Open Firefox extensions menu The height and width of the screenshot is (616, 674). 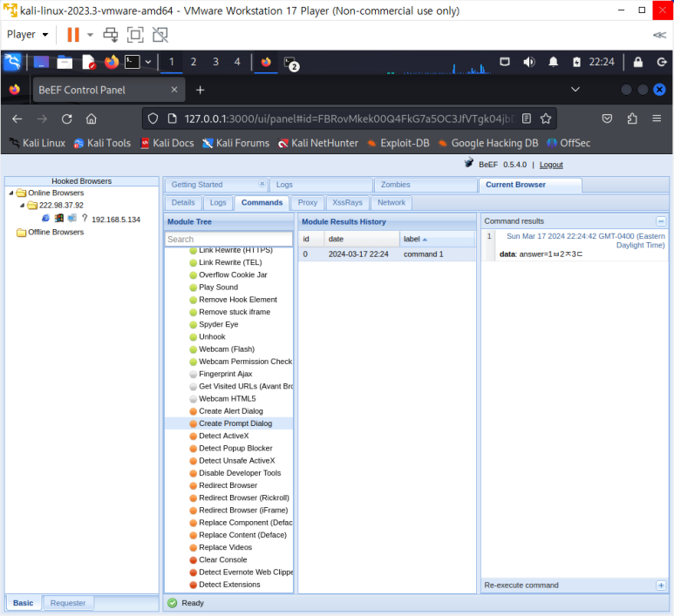(632, 118)
